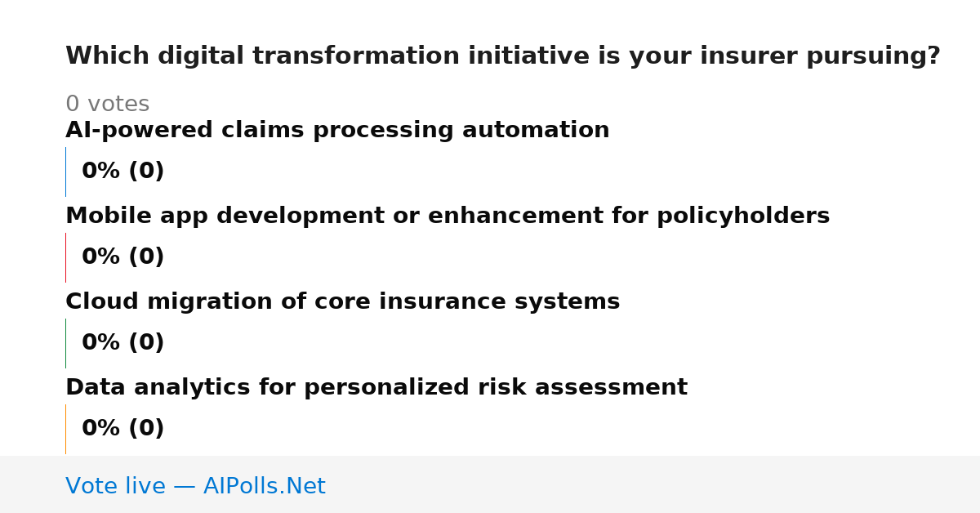Click the (0) count under Data analytics
The image size is (980, 513).
(146, 429)
